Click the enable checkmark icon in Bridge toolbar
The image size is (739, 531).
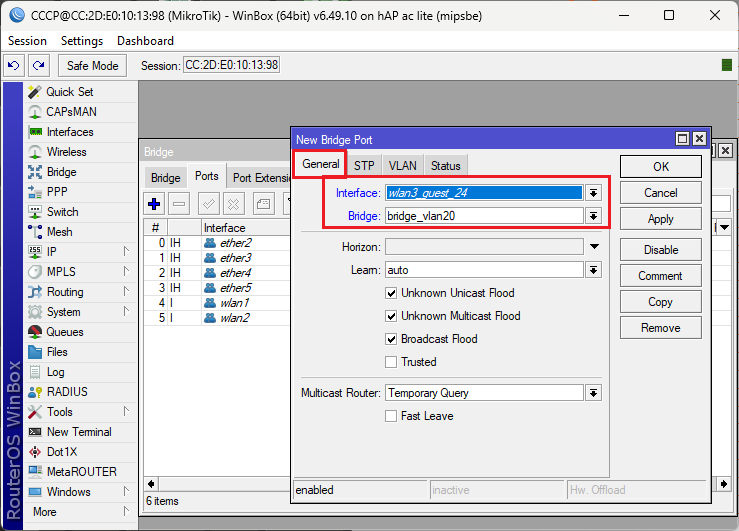click(x=208, y=204)
